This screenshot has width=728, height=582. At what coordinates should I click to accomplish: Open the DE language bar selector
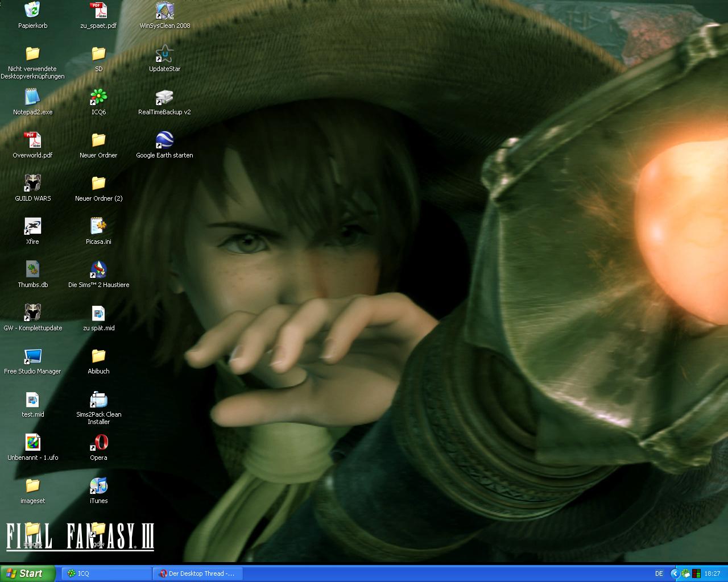point(659,573)
